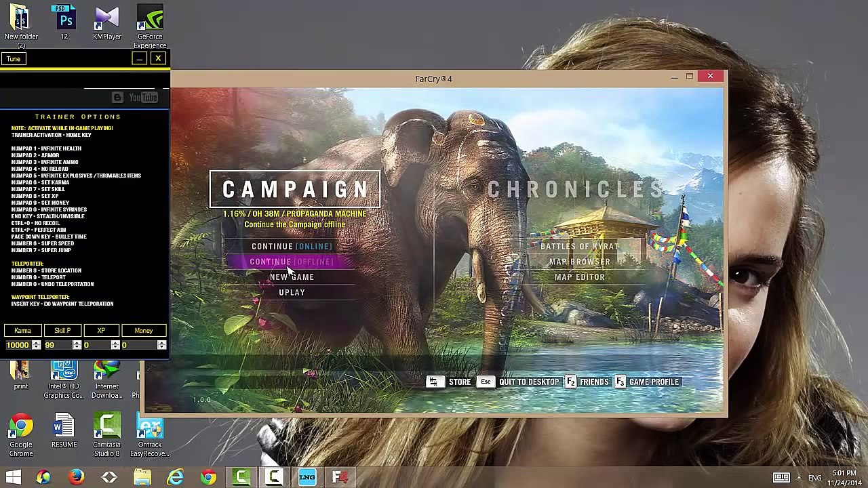Open the STORE from the game footer

click(x=460, y=382)
